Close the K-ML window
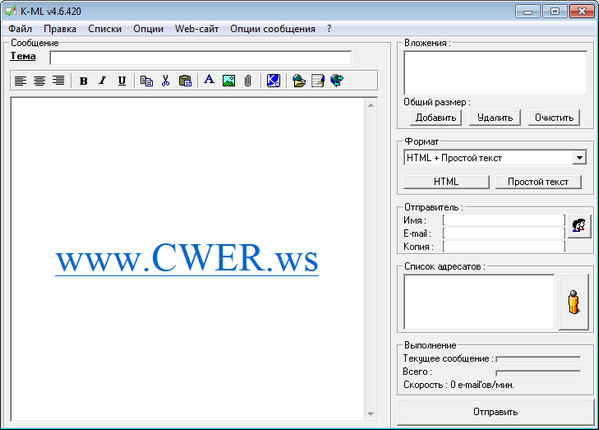The image size is (599, 430). [582, 11]
